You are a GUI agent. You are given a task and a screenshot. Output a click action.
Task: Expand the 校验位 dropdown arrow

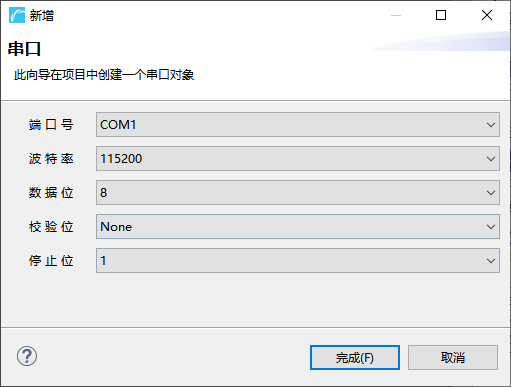pyautogui.click(x=491, y=227)
